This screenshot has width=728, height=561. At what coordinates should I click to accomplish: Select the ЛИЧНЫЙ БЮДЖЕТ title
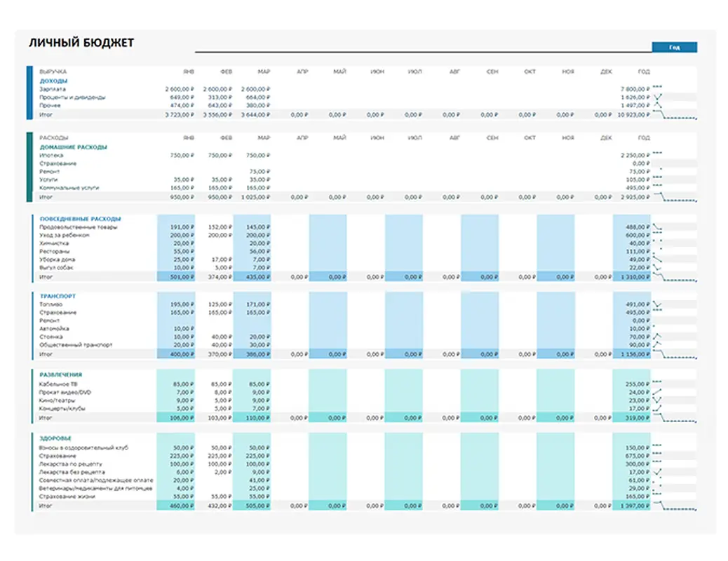[x=81, y=43]
